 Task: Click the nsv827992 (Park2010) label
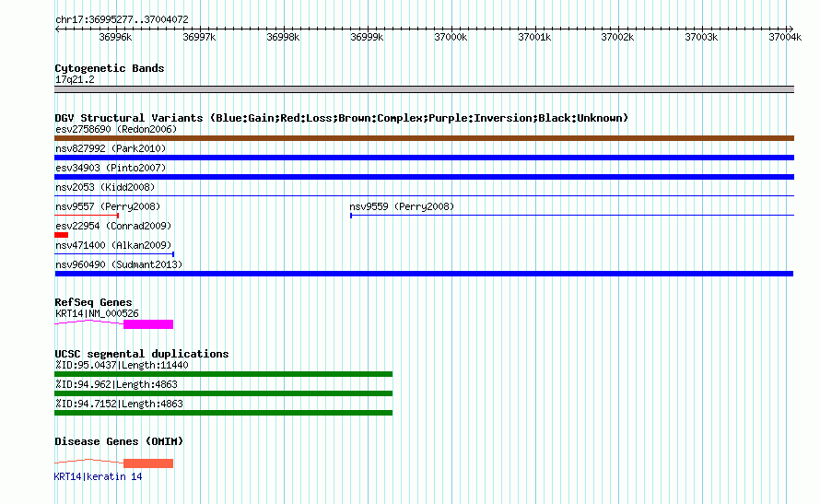[x=111, y=148]
